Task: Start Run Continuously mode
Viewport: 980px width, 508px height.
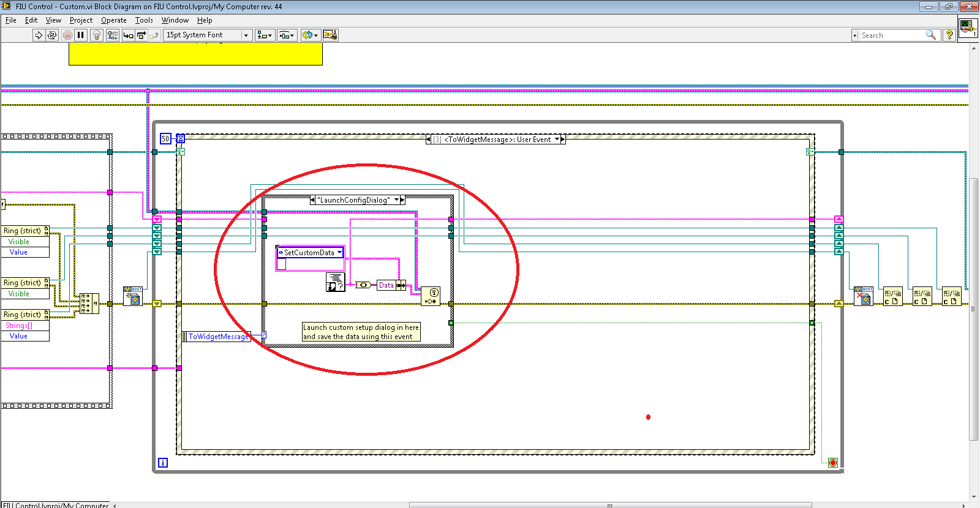Action: click(x=52, y=35)
